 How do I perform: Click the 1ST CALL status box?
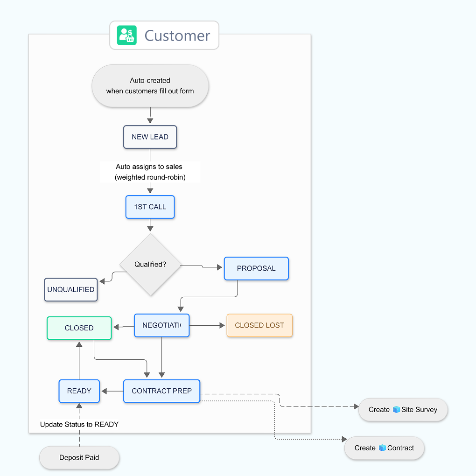[150, 207]
